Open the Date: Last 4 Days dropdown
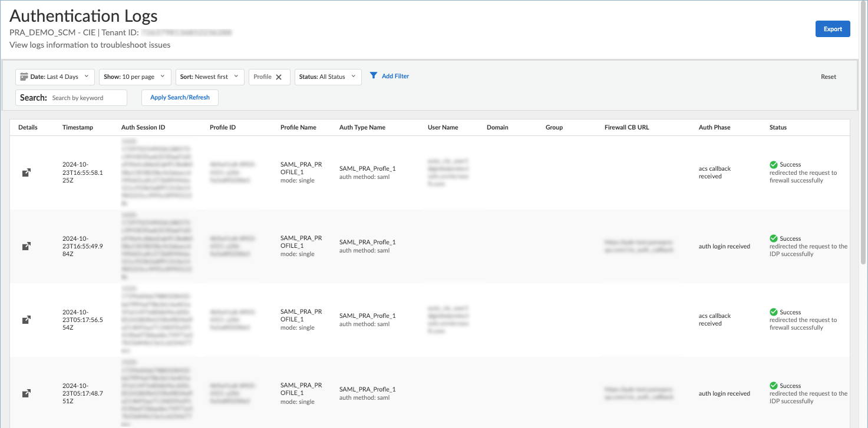The width and height of the screenshot is (868, 428). [x=55, y=77]
